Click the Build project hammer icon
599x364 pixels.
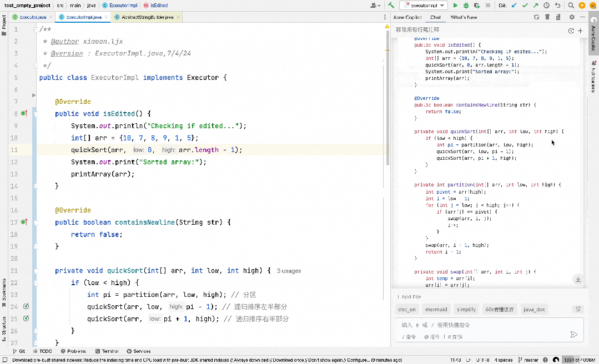coord(391,6)
